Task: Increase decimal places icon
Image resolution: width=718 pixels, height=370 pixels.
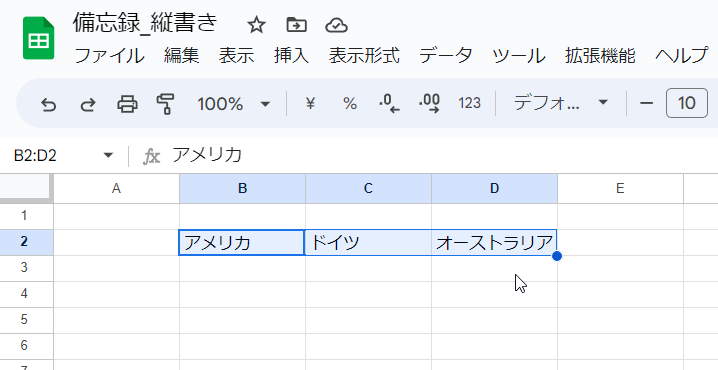Action: tap(430, 103)
